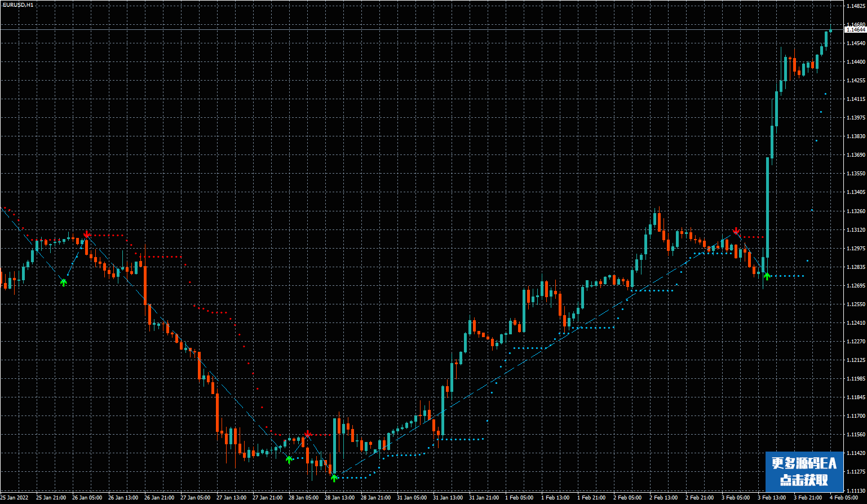The width and height of the screenshot is (867, 504).
Task: Click the 1.14825 price axis label
Action: [x=855, y=6]
